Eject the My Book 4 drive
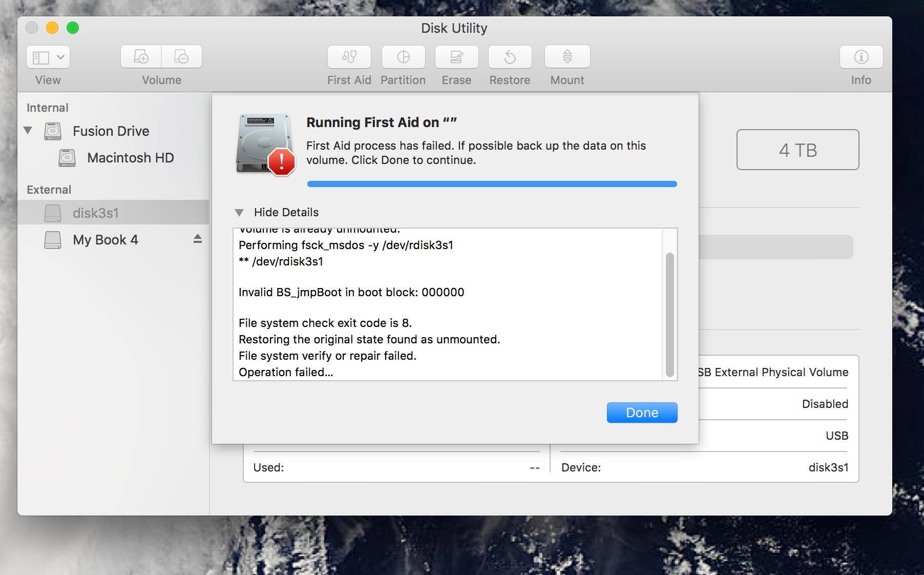This screenshot has height=575, width=924. tap(198, 239)
